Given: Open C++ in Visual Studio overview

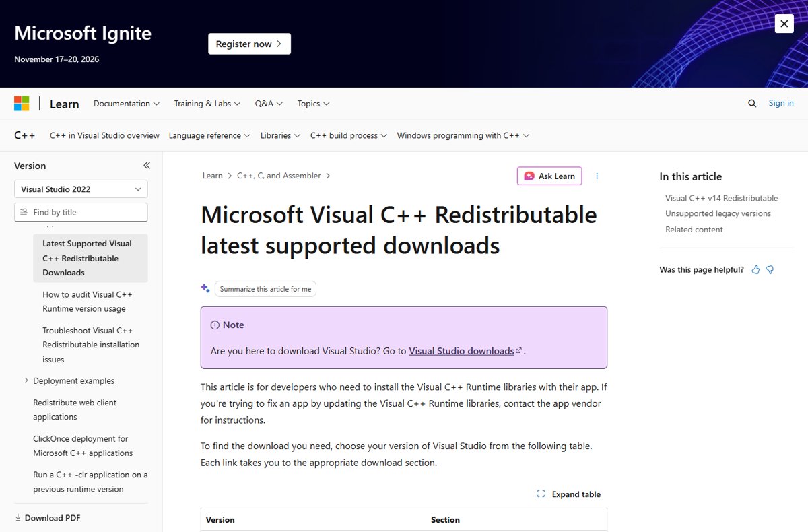Looking at the screenshot, I should (104, 135).
